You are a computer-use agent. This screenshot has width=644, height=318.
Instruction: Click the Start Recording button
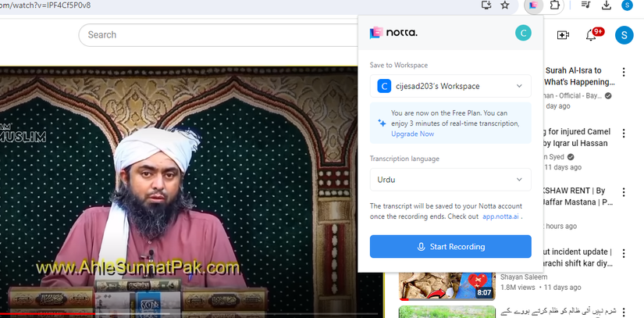[450, 247]
